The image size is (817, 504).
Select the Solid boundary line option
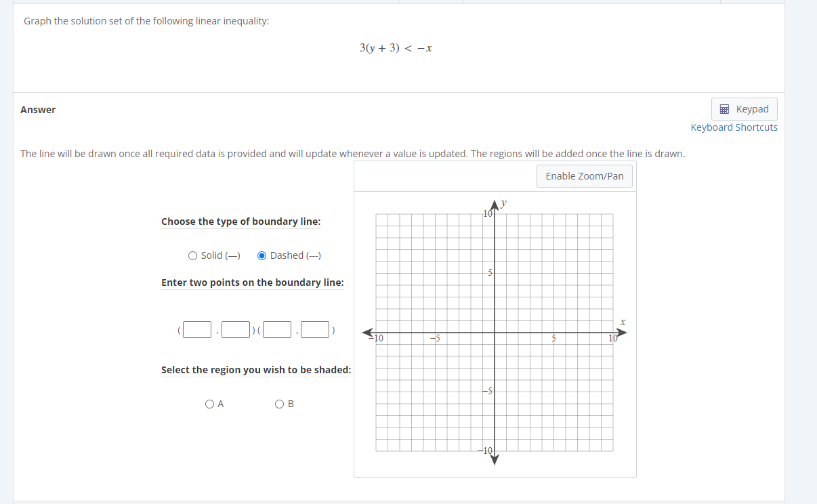click(x=193, y=255)
